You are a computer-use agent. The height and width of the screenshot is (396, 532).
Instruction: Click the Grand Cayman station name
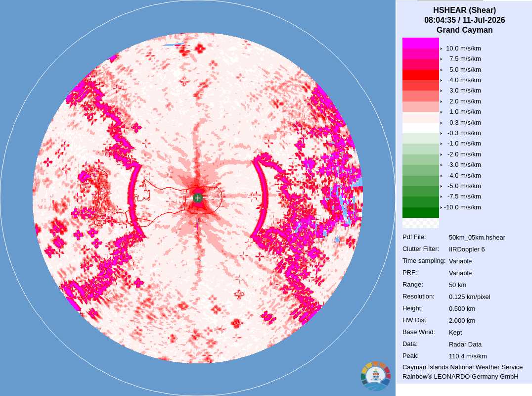point(464,30)
